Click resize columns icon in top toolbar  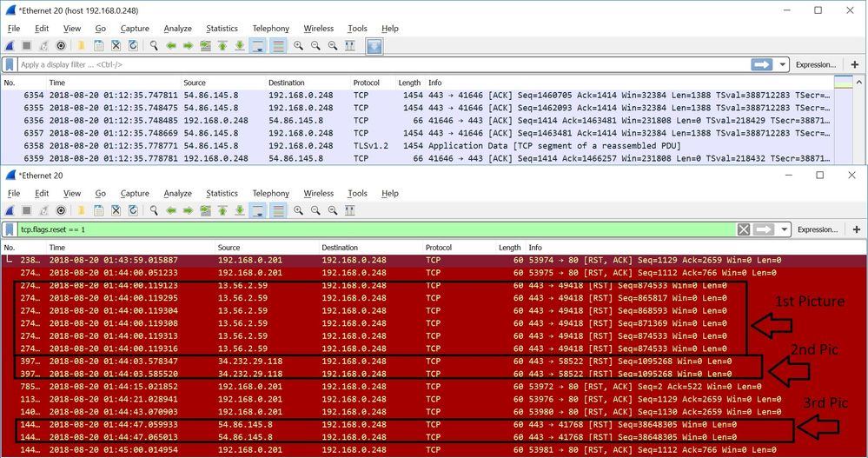349,45
